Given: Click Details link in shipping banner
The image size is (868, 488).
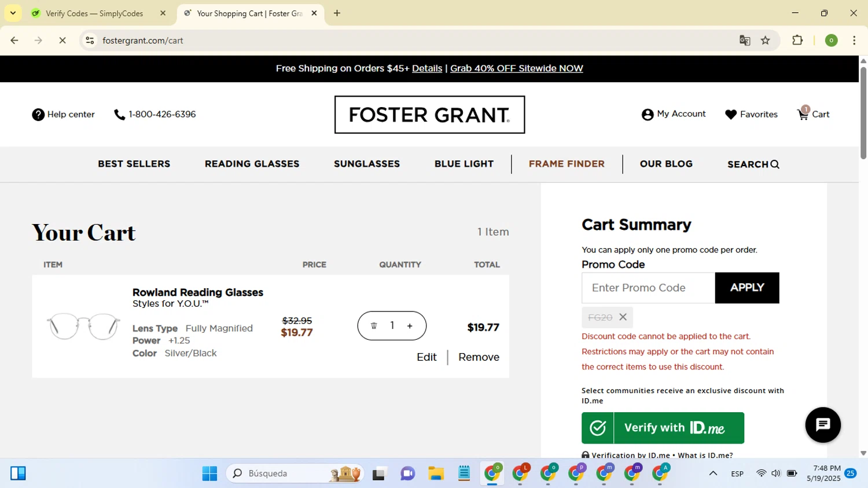Looking at the screenshot, I should pos(427,68).
